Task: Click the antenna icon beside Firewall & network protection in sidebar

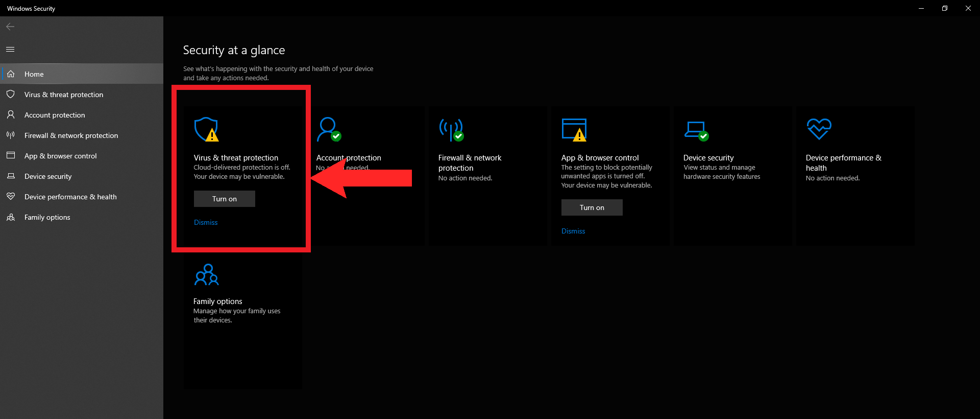Action: click(x=11, y=135)
